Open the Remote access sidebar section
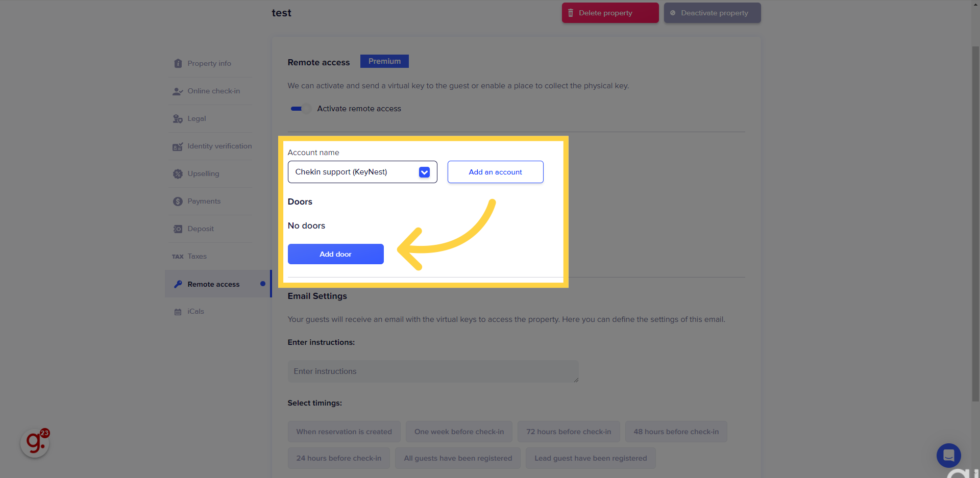The image size is (980, 478). [x=213, y=284]
